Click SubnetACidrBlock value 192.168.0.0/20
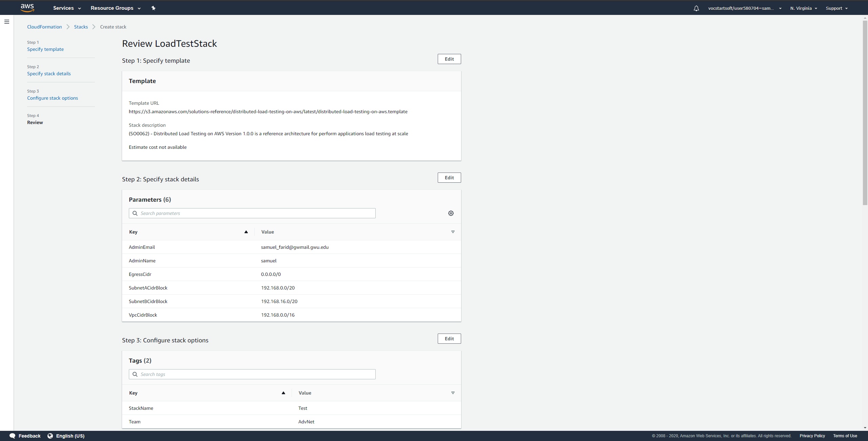This screenshot has height=441, width=868. (278, 288)
